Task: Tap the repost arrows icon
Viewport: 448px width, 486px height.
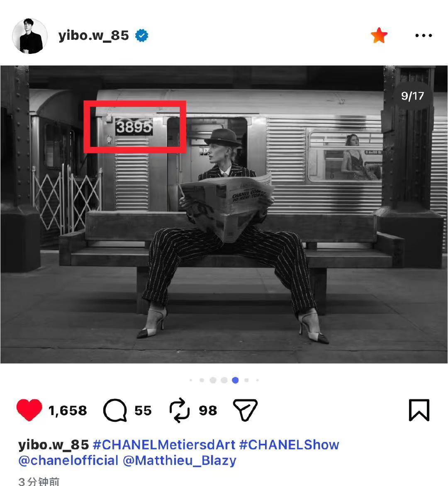Action: click(x=180, y=411)
